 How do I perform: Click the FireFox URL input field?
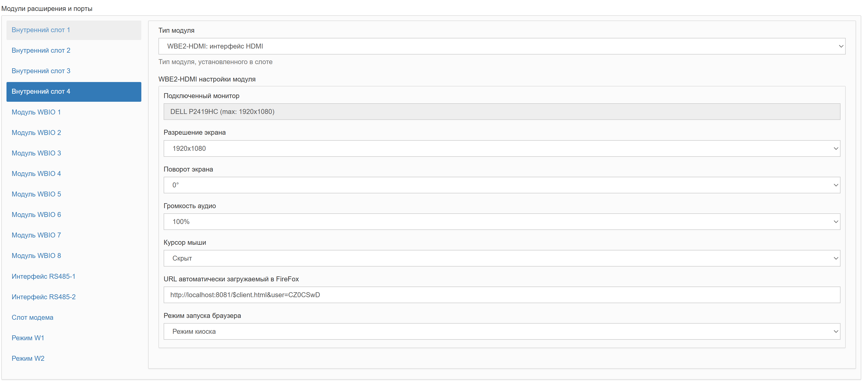click(x=501, y=295)
